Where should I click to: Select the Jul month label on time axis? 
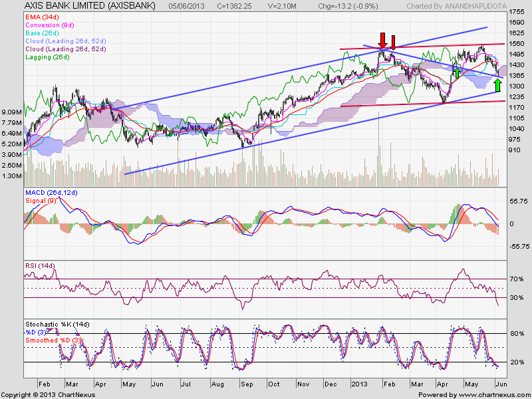[x=186, y=384]
